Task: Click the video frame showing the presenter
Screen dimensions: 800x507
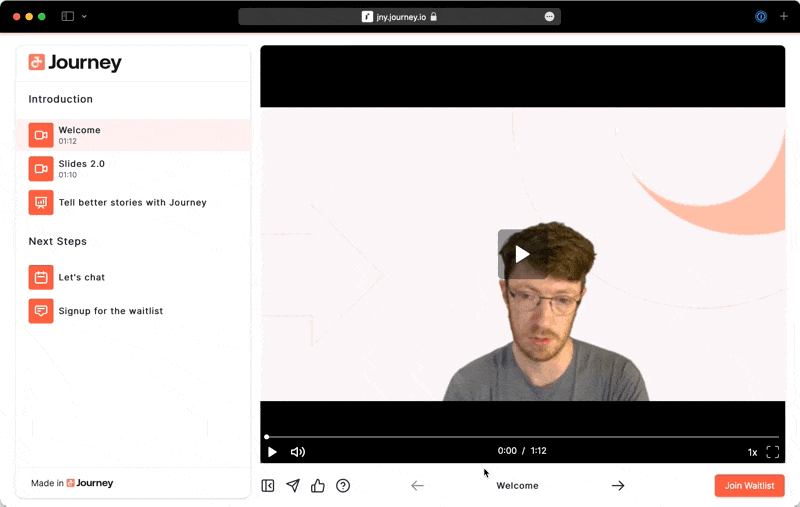Action: 522,254
